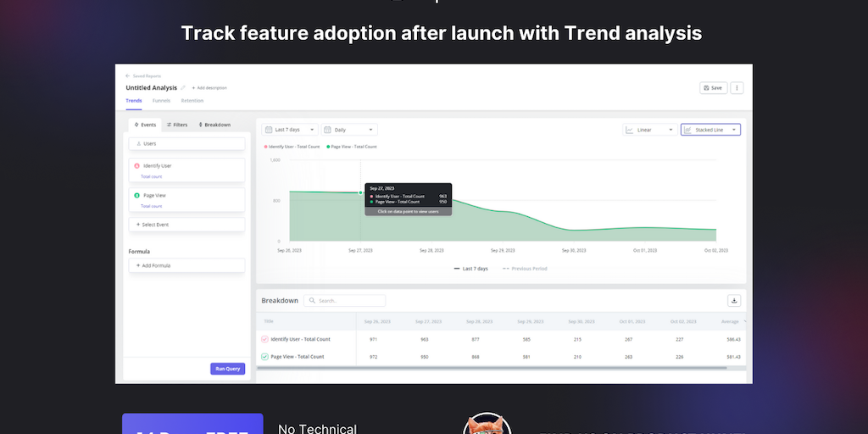Click the Add Formula button
This screenshot has height=434, width=868.
[x=186, y=265]
